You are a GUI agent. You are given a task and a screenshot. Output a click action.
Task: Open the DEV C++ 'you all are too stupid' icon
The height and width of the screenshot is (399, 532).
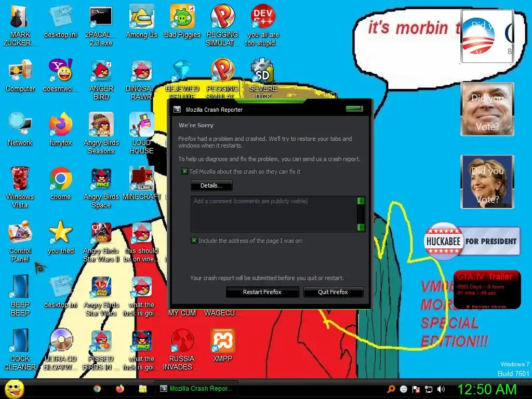click(263, 24)
